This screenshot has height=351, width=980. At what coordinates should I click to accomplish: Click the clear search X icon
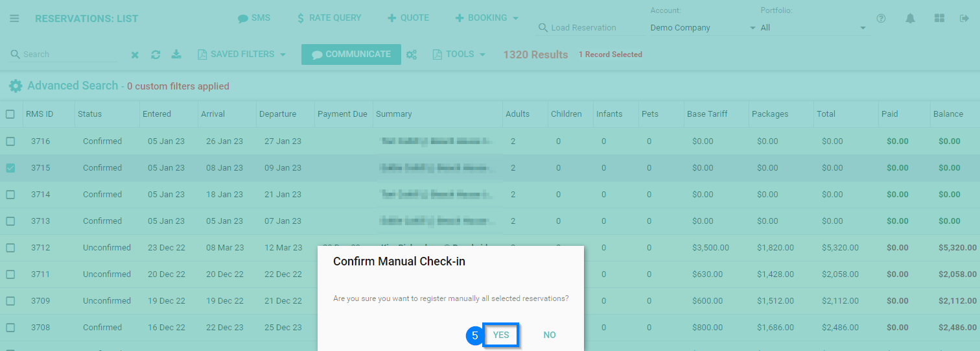pos(135,55)
